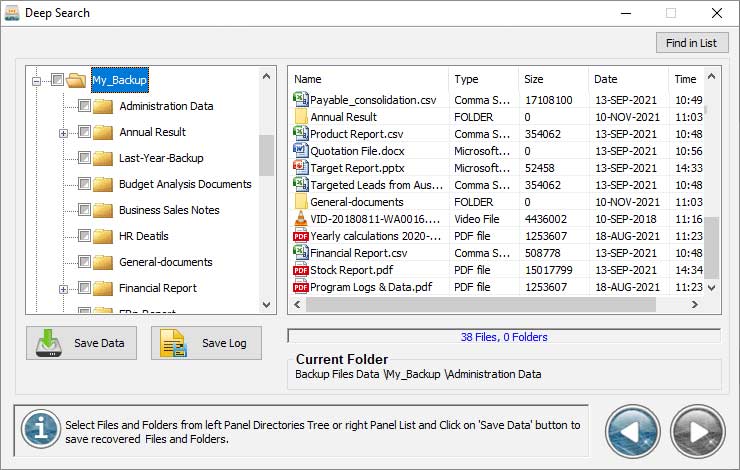Viewport: 740px width, 470px height.
Task: Click Excel icon of Payable_consolidation.csv
Action: pyautogui.click(x=300, y=99)
